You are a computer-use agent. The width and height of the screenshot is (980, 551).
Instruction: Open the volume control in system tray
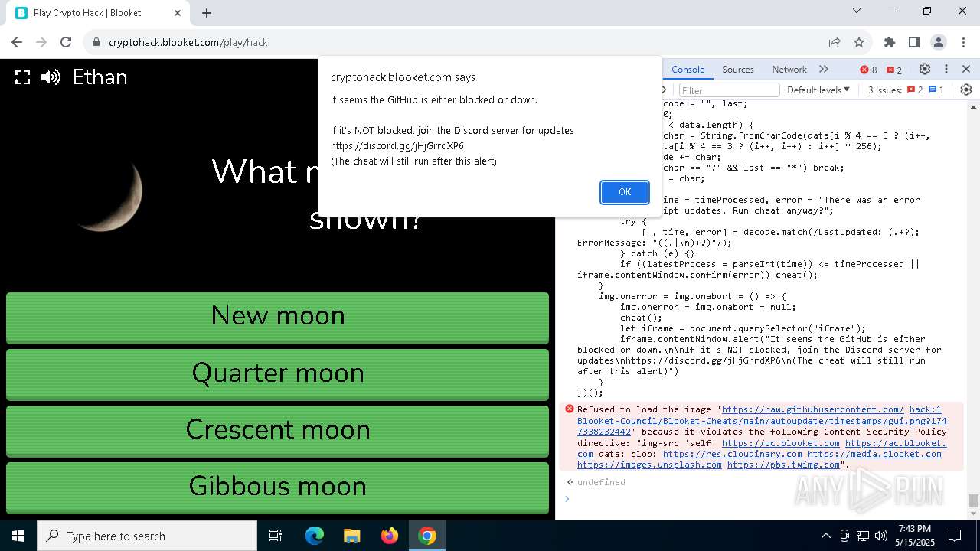[x=881, y=536]
